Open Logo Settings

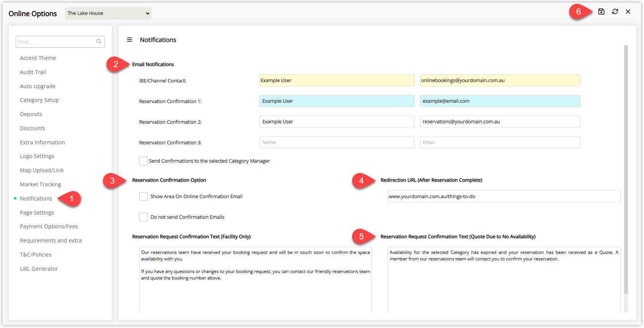[37, 156]
